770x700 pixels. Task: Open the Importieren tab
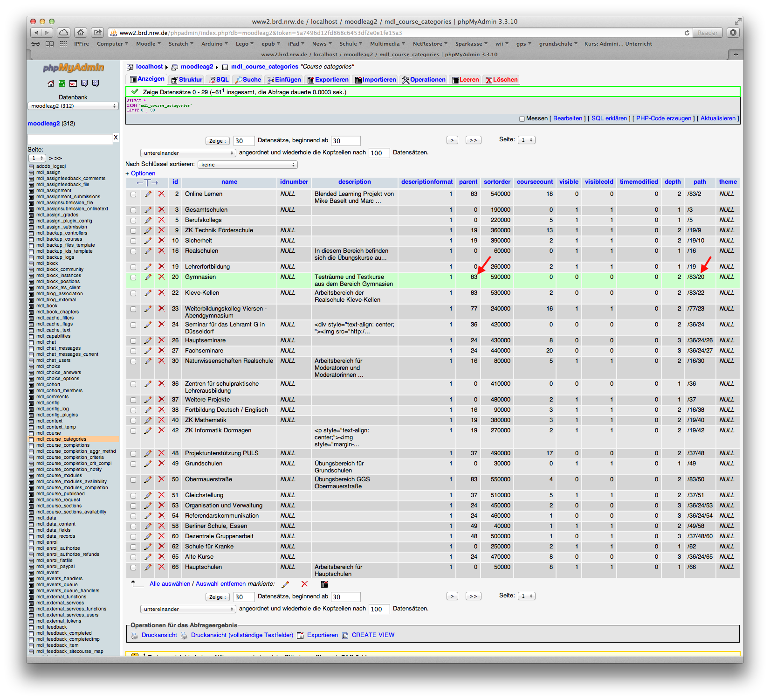click(376, 80)
